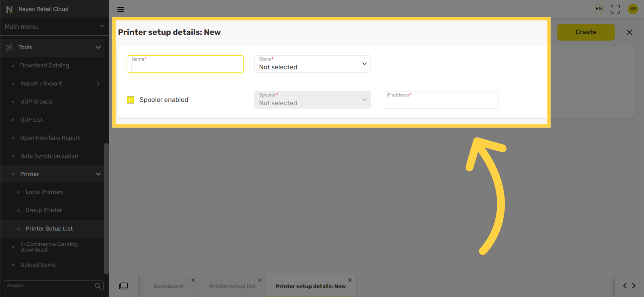This screenshot has width=644, height=297.
Task: Uncheck the Spooler enabled checkbox
Action: pyautogui.click(x=131, y=100)
